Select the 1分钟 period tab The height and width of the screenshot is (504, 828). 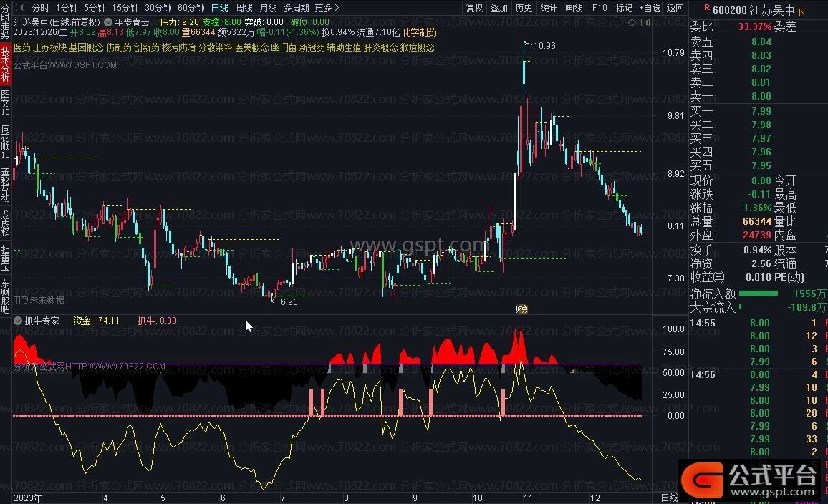(67, 8)
